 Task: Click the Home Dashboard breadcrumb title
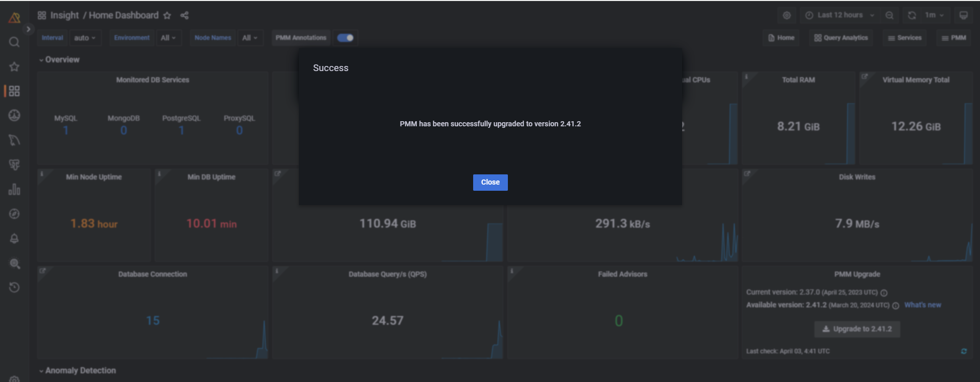(124, 15)
